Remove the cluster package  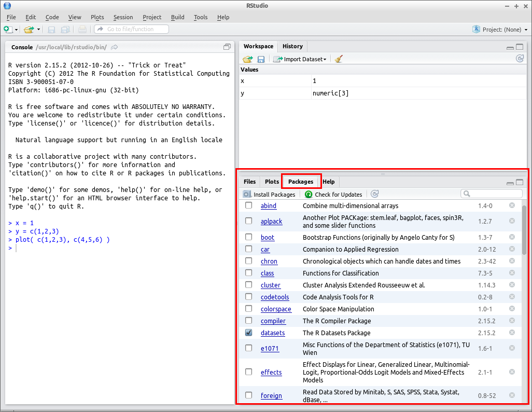[x=512, y=284]
